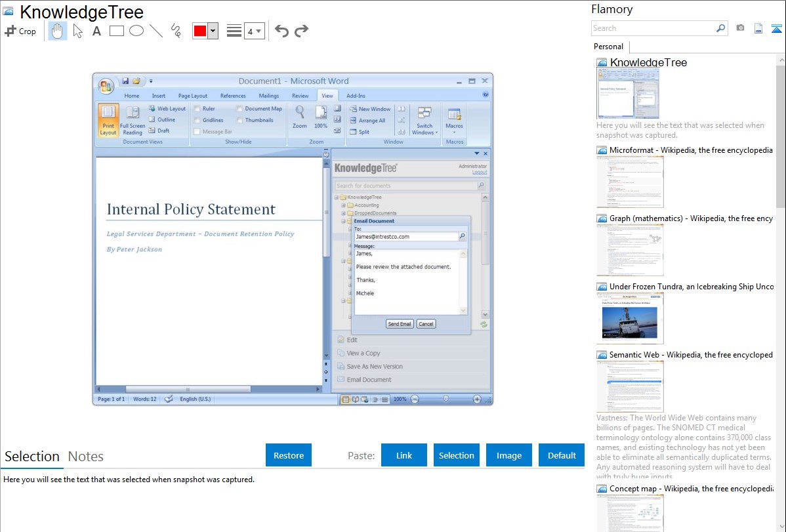Screen dimensions: 786x532
Task: Open the annotation color dropdown arrow
Action: [213, 31]
